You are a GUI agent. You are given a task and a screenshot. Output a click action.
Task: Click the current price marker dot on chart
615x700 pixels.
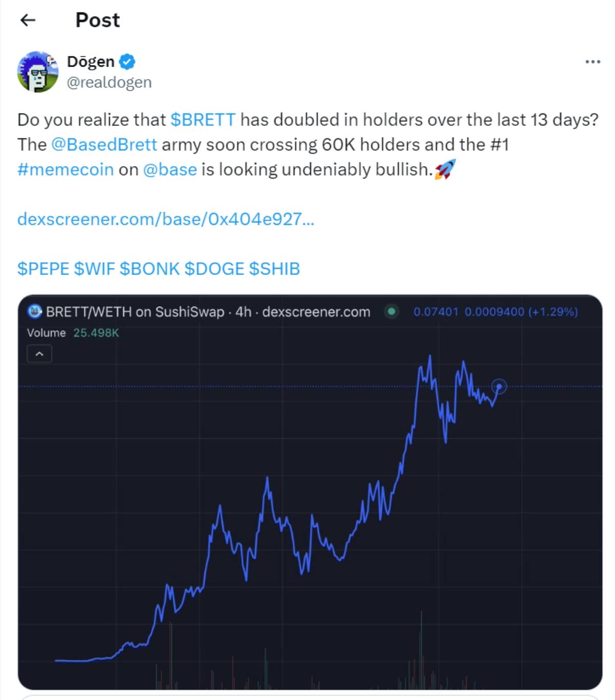499,387
